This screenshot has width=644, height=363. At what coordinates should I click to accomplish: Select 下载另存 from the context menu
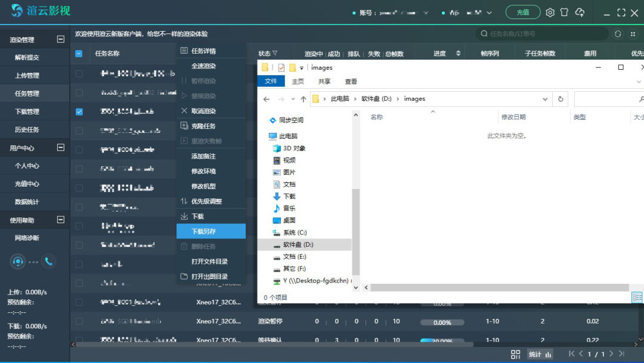[204, 231]
